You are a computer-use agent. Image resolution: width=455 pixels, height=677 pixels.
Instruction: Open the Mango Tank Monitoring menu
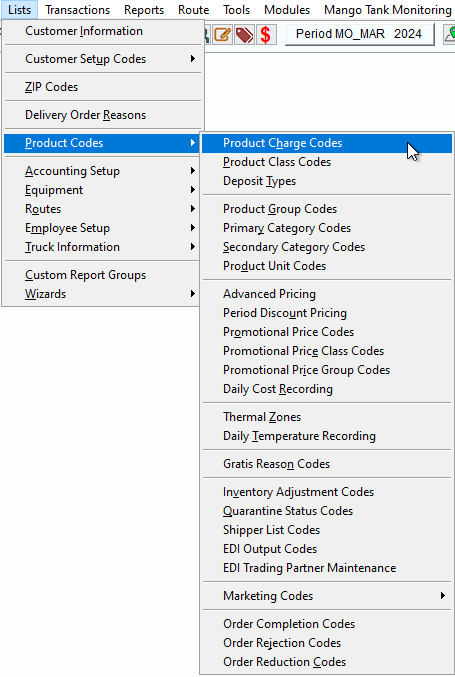[388, 9]
